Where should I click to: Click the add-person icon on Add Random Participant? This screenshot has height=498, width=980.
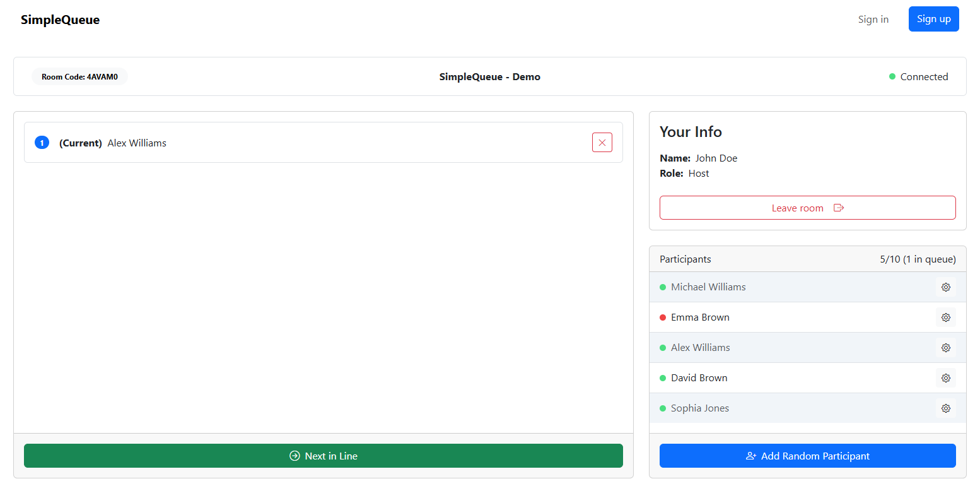click(x=750, y=455)
